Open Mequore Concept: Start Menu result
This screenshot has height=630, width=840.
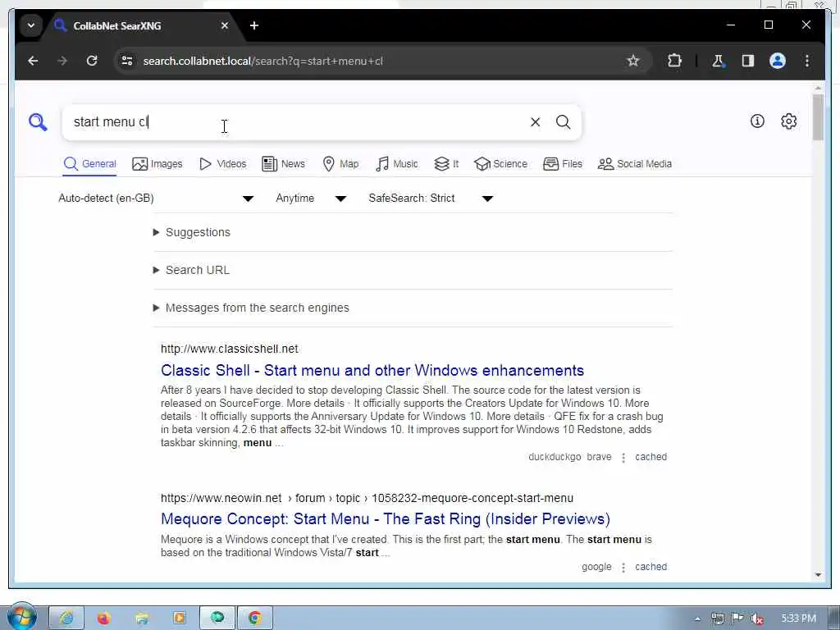[386, 519]
